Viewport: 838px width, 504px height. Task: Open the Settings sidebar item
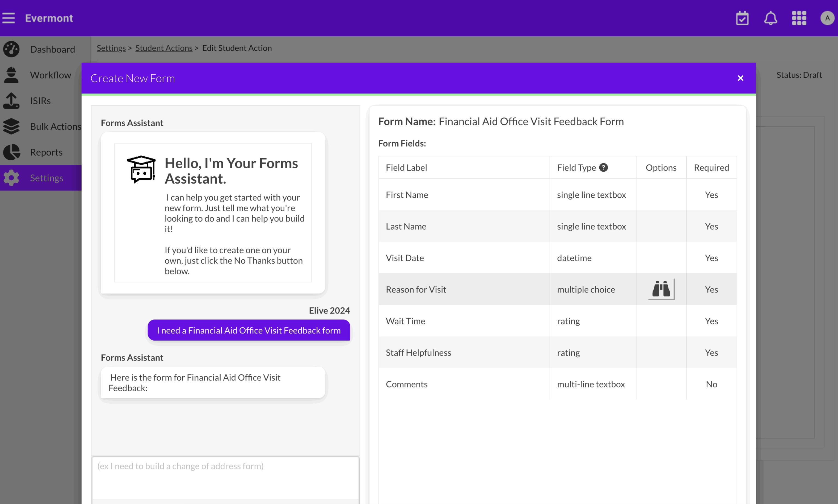coord(46,178)
